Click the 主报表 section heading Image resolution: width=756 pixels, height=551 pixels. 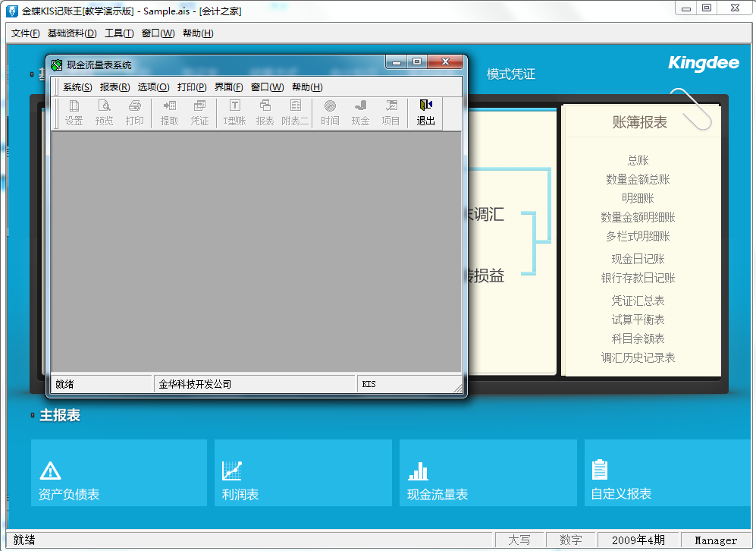[60, 415]
